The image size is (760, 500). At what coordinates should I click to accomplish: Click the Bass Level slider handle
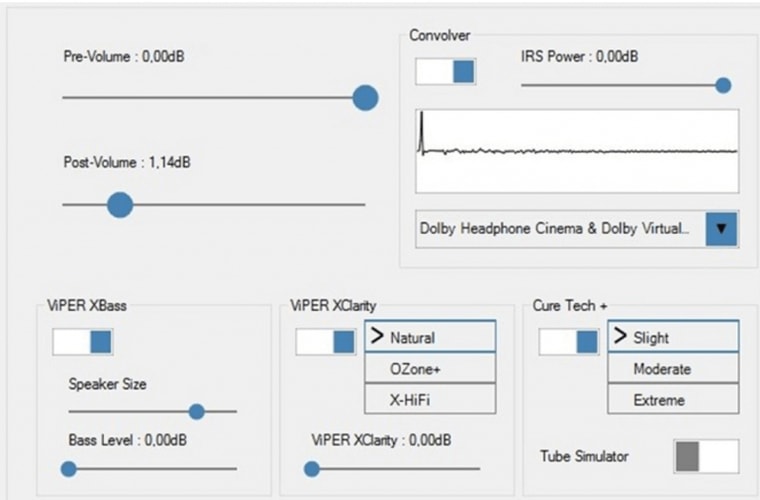tap(69, 468)
